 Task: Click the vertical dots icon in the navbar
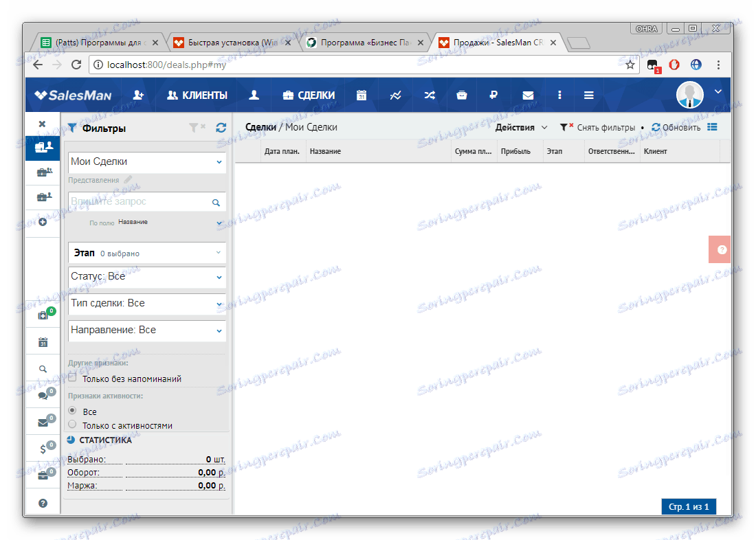(x=559, y=95)
